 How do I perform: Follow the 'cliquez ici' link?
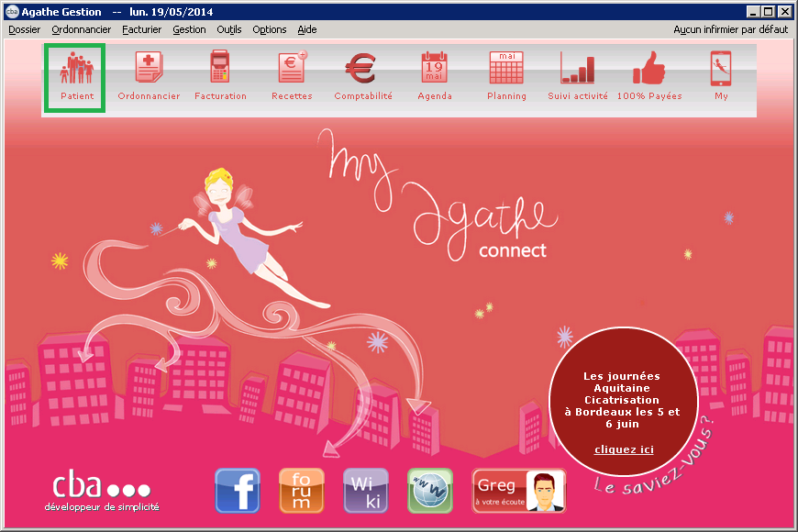(x=624, y=449)
